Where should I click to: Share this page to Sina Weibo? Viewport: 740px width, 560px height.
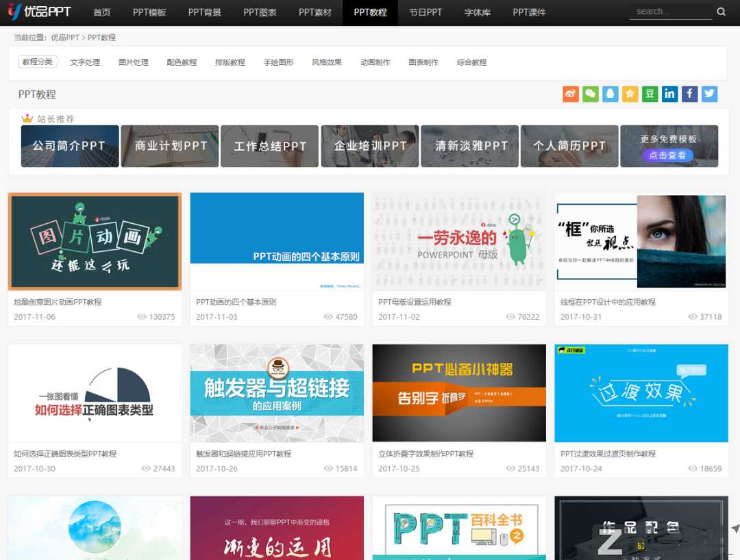570,94
